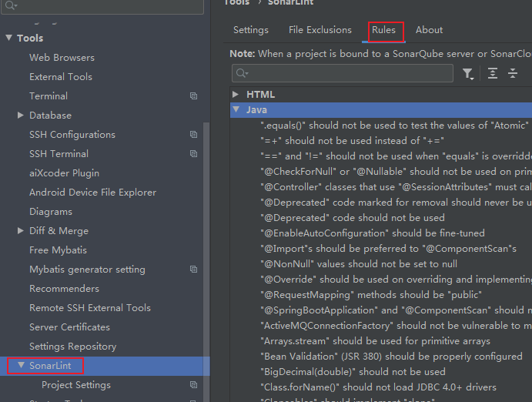Select '@CheckForNull' or '@Nullable' rule

tap(396, 172)
